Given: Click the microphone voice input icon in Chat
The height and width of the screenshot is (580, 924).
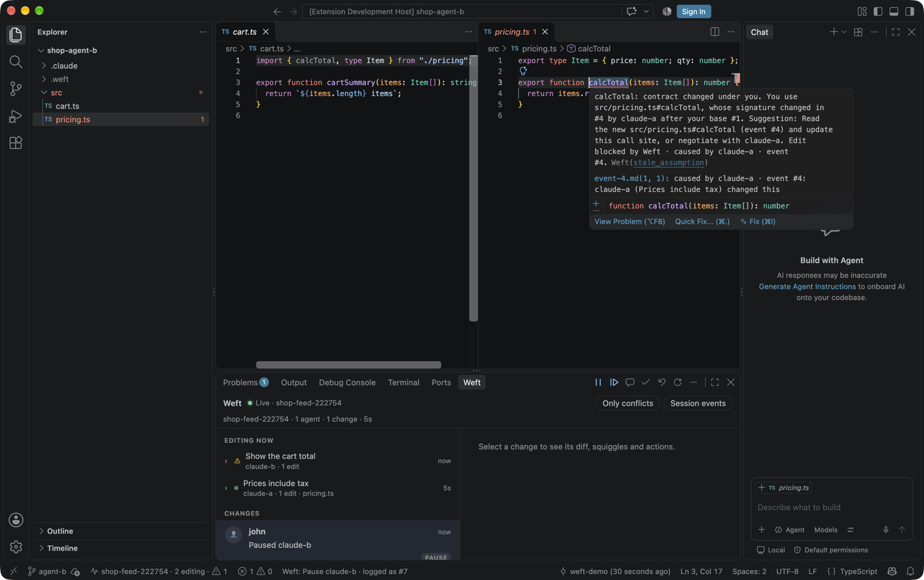Looking at the screenshot, I should click(x=886, y=530).
